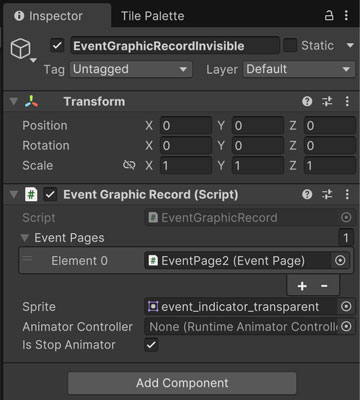Open Transform component presets slider icon
The image size is (360, 400).
[x=327, y=101]
